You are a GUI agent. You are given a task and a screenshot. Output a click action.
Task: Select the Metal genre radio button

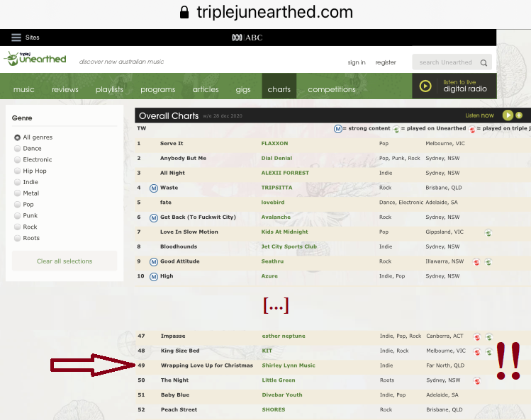click(17, 193)
